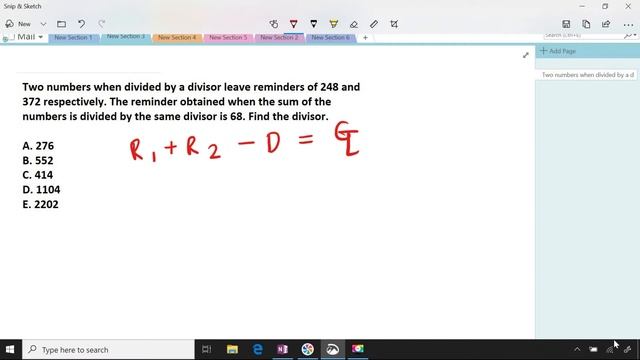Switch to New Section 1 tab
This screenshot has height=360, width=640.
tap(73, 38)
